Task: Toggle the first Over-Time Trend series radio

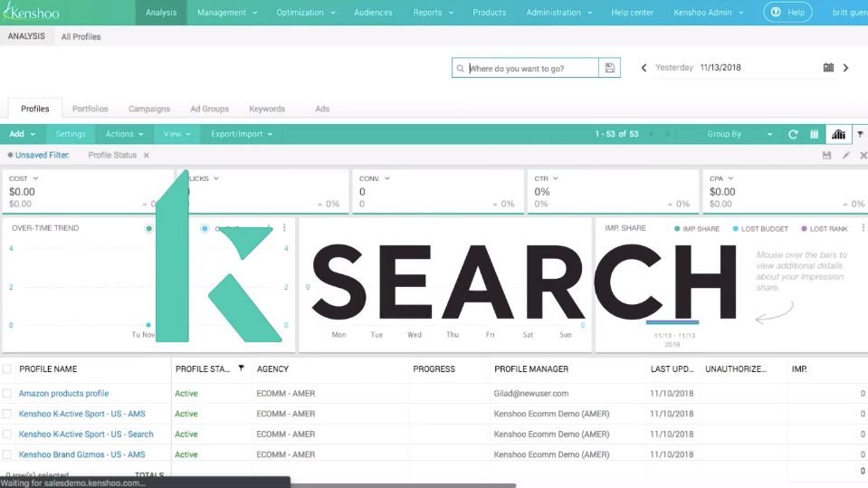Action: (x=148, y=228)
